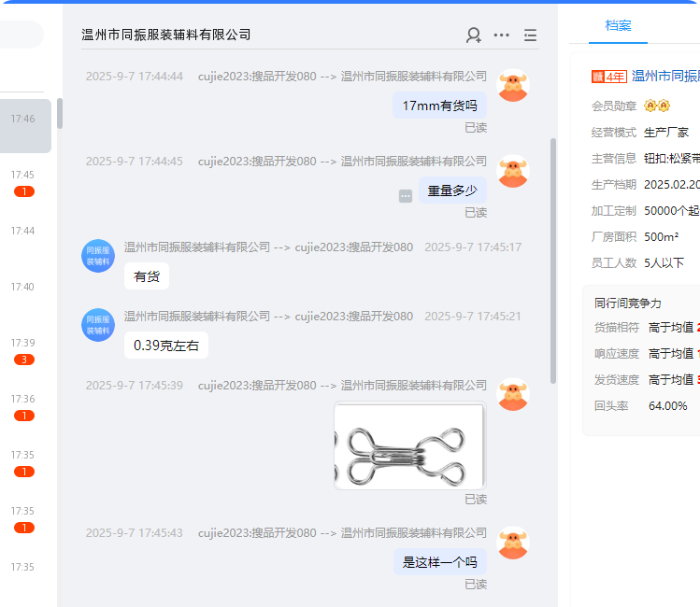Click supplier avatar beside 0.39克左右 message
This screenshot has height=607, width=700.
tap(97, 324)
